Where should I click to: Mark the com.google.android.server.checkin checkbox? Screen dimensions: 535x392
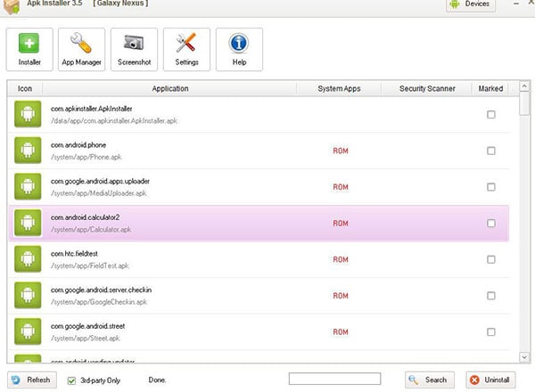click(491, 296)
